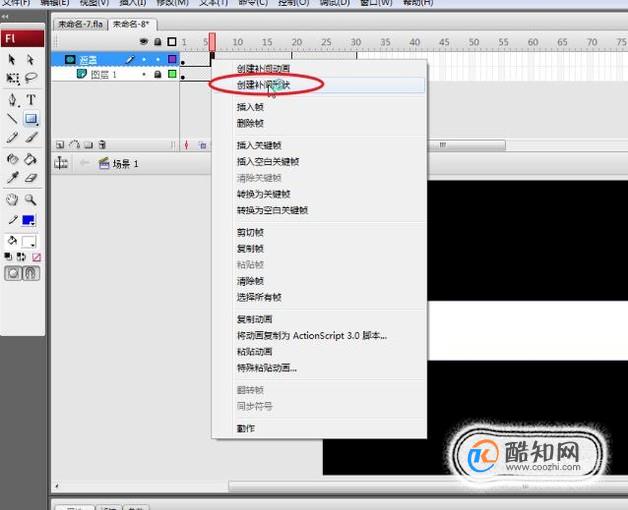This screenshot has width=628, height=510.
Task: Select the Text tool
Action: click(31, 99)
